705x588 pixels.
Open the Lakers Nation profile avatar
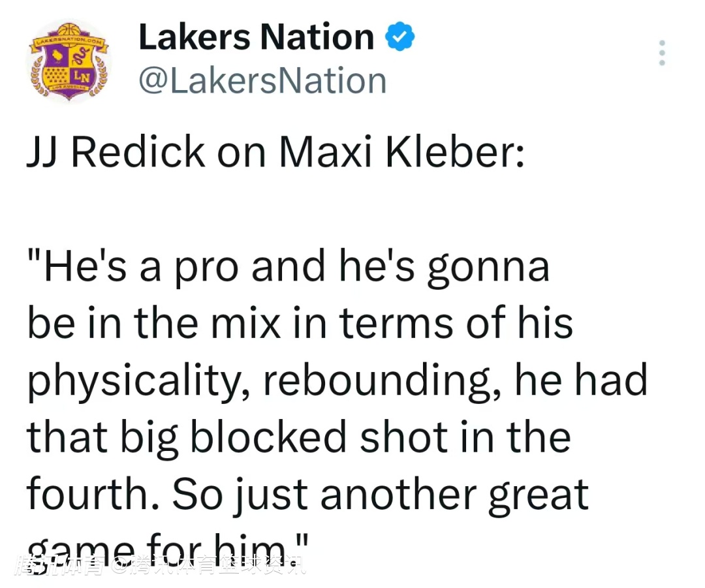68,62
